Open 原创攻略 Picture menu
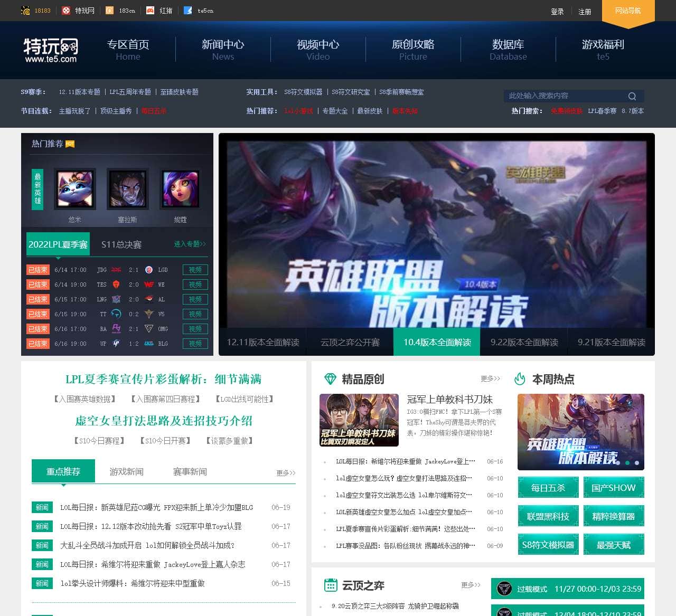Image resolution: width=676 pixels, height=616 pixels. pos(413,50)
